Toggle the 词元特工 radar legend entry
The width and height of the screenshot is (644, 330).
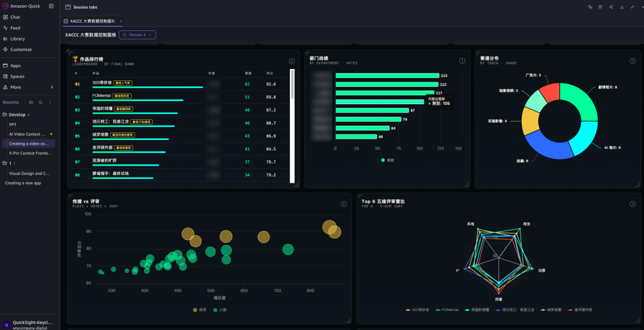(515, 310)
